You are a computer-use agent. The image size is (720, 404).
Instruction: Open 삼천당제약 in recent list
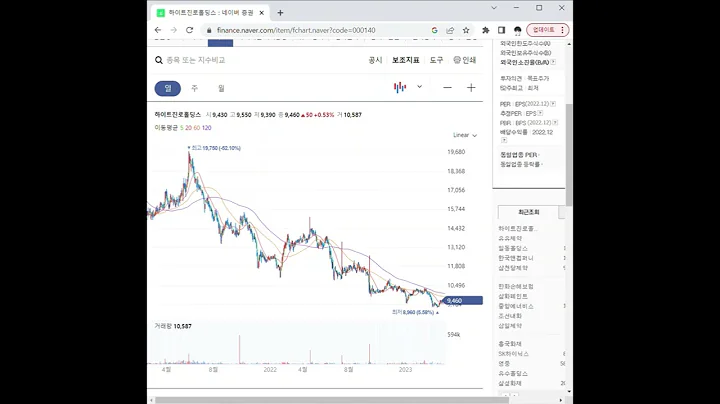coord(513,268)
